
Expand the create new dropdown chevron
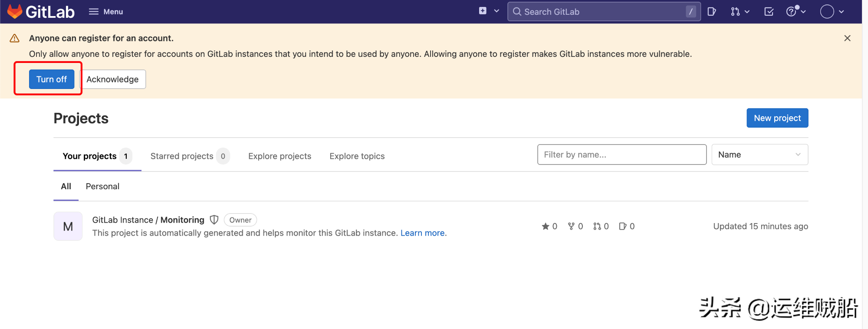[496, 11]
